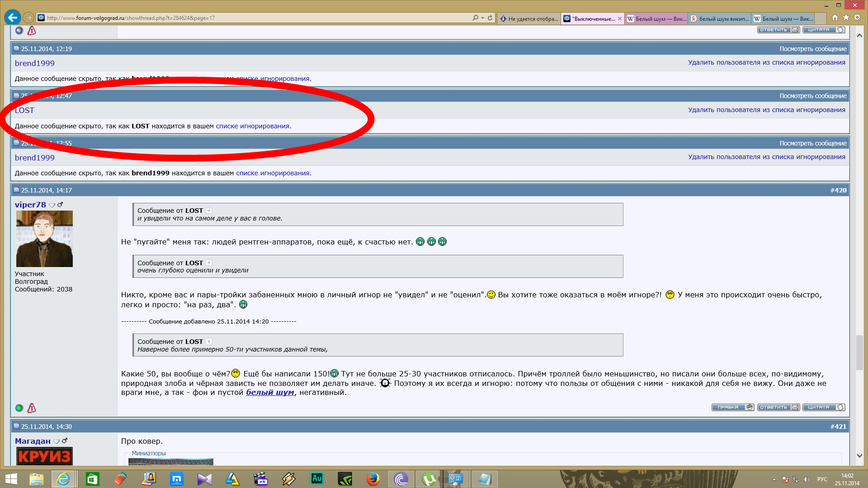Click the vertical page scrollbar thumb
The width and height of the screenshot is (868, 488).
[859, 352]
